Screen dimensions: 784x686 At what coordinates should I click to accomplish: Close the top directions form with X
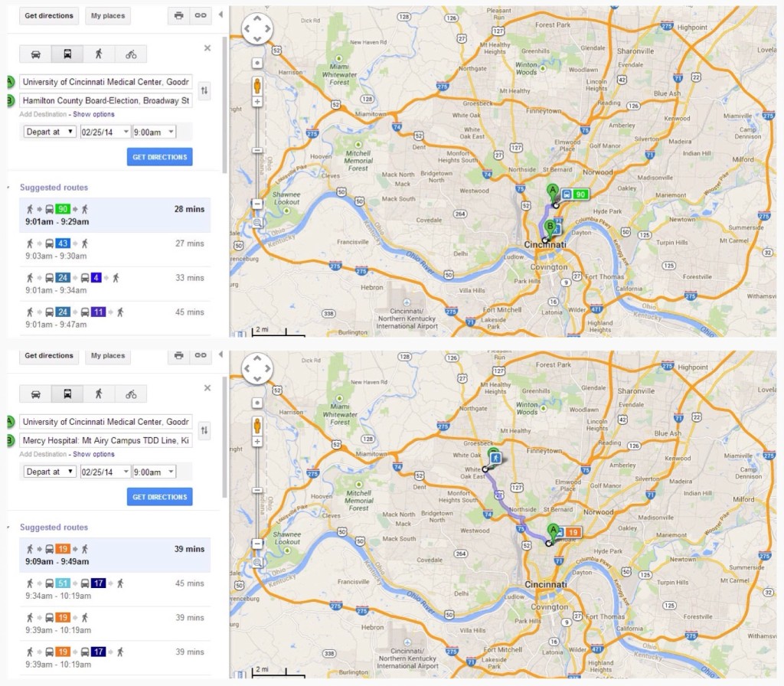coord(207,48)
